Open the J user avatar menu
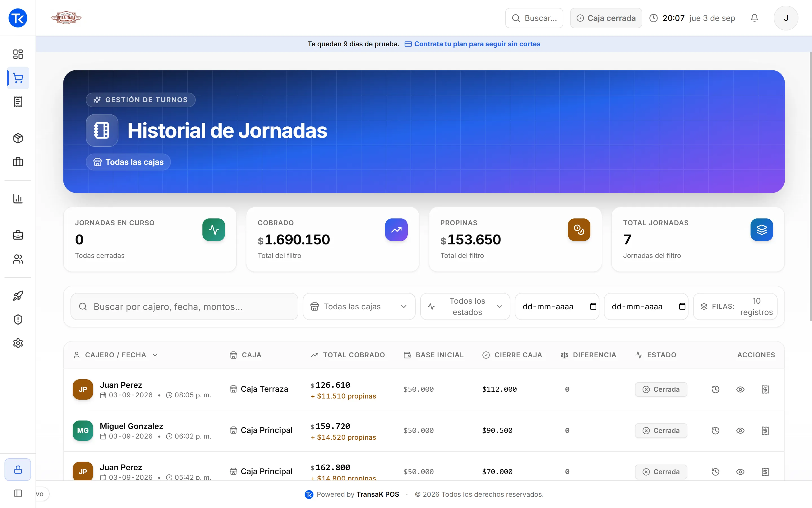Screen dimensions: 812x508 click(786, 18)
